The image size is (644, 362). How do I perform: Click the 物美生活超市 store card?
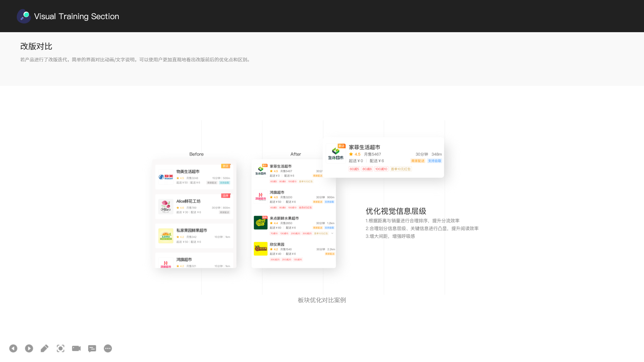(x=194, y=177)
